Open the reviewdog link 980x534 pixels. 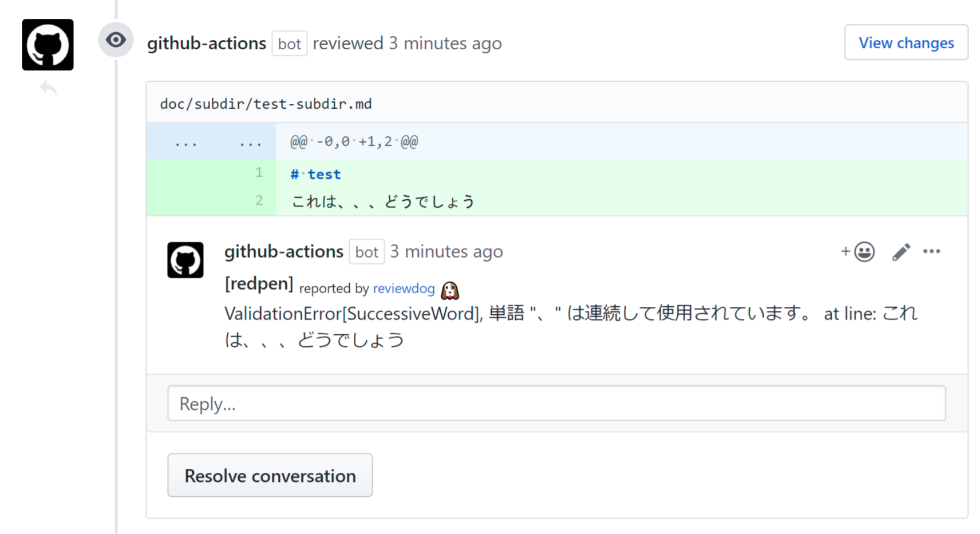pos(404,288)
